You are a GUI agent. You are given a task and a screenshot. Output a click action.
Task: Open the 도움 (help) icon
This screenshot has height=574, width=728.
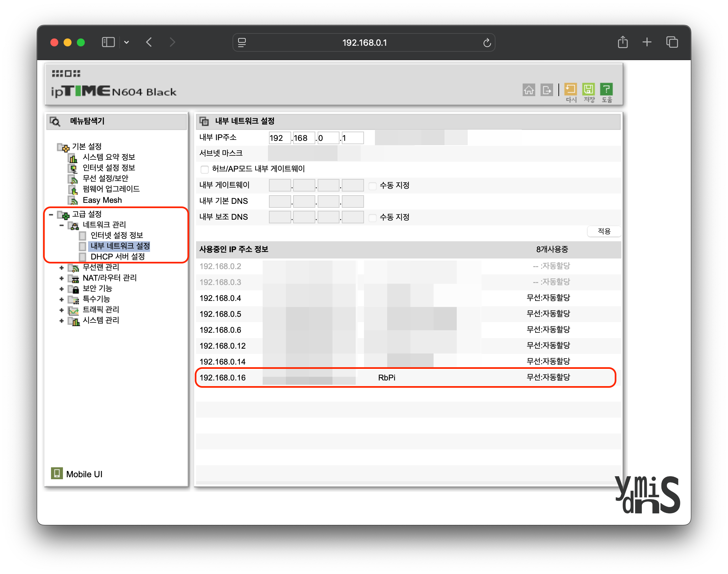coord(607,89)
